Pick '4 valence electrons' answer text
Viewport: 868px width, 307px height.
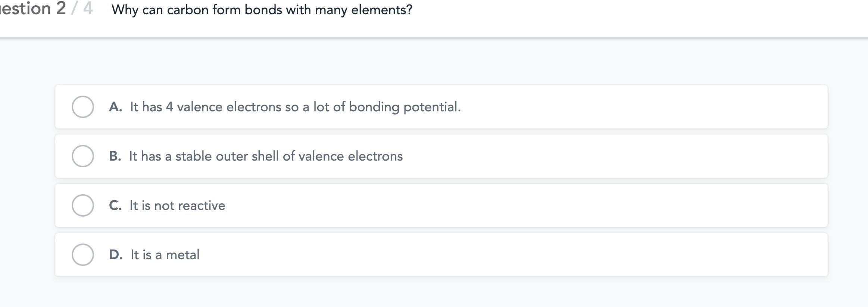pyautogui.click(x=295, y=107)
